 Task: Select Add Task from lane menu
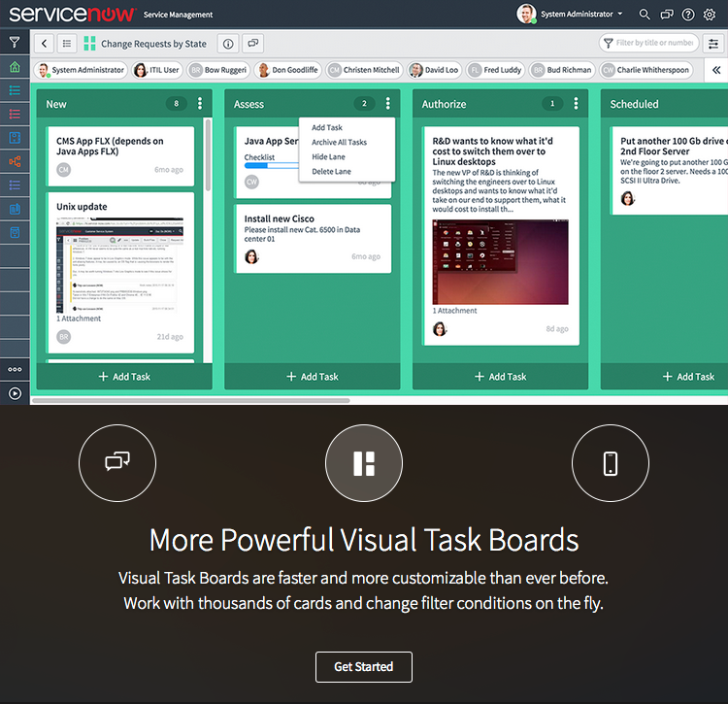(327, 128)
